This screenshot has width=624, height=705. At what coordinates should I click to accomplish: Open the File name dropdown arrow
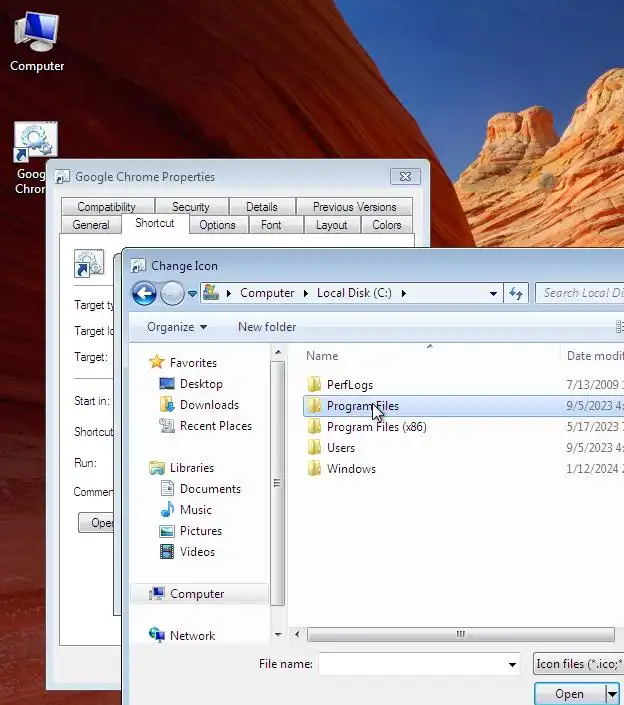(x=512, y=665)
